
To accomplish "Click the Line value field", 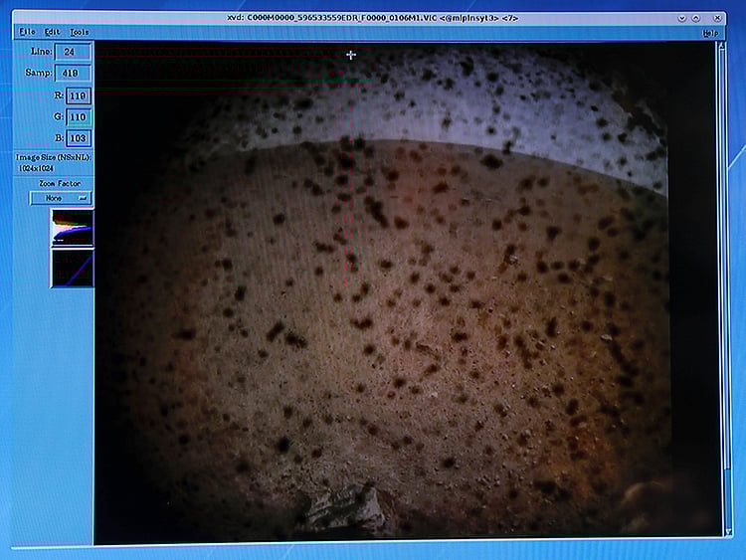I will (x=74, y=51).
